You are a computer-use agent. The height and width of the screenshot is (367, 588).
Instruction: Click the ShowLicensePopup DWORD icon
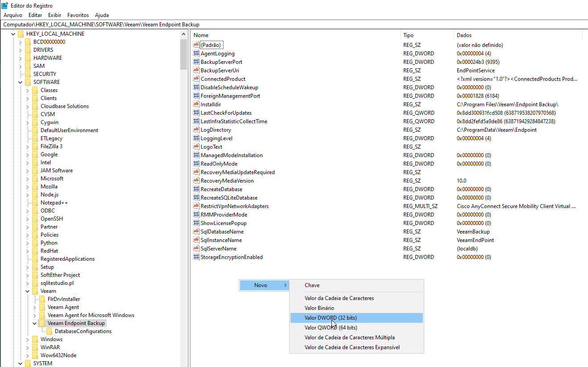(x=196, y=223)
